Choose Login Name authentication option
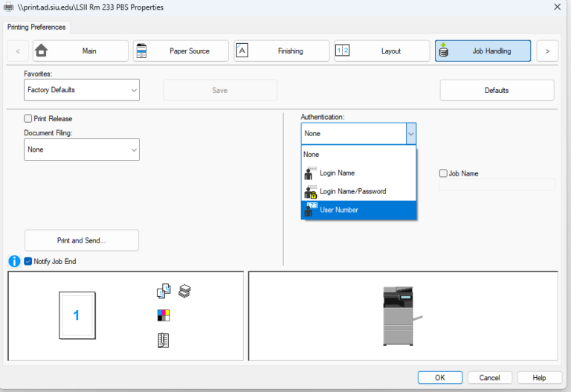571x392 pixels. point(358,173)
